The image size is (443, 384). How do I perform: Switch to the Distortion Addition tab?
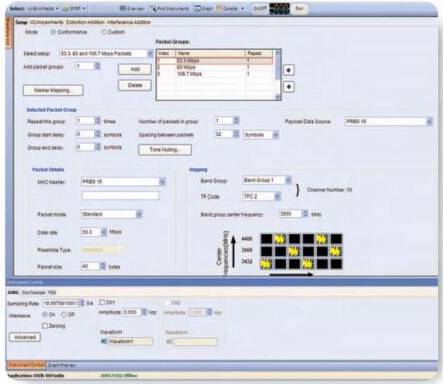tap(85, 22)
